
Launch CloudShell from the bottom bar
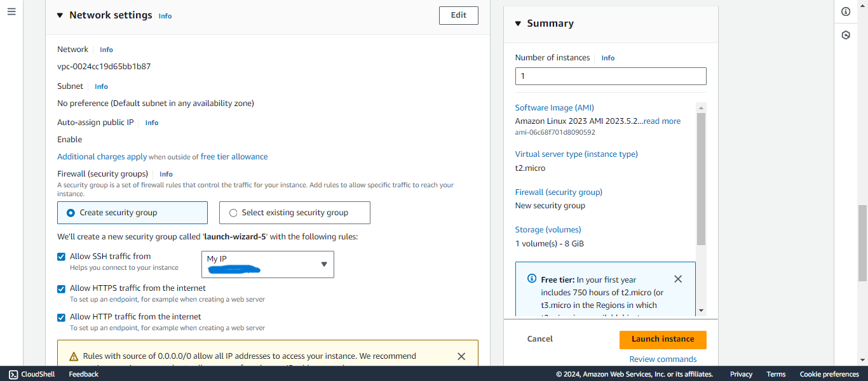click(x=31, y=374)
